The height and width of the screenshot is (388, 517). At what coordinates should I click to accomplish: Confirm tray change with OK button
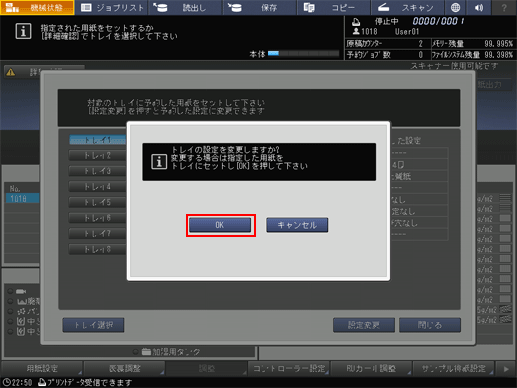220,225
